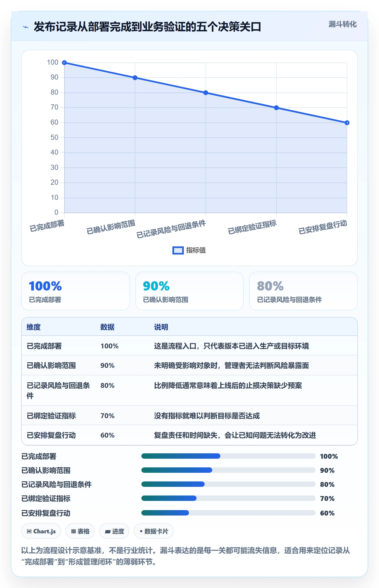The width and height of the screenshot is (379, 588).
Task: Click description 没有指标就难以判断目标是否达成
Action: coord(207,416)
